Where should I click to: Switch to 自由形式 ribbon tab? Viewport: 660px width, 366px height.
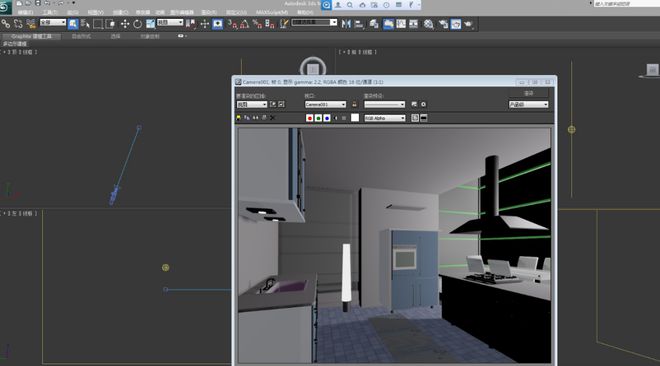81,37
